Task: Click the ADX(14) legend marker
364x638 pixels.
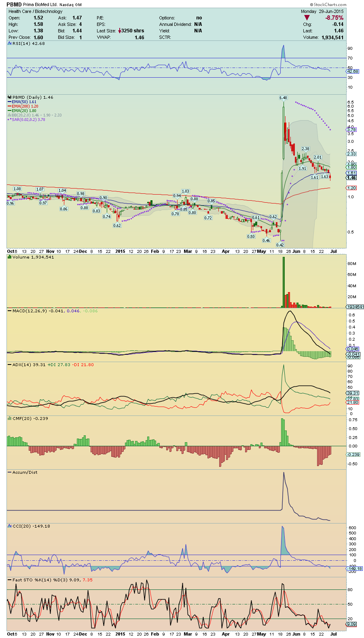Action: (x=10, y=365)
